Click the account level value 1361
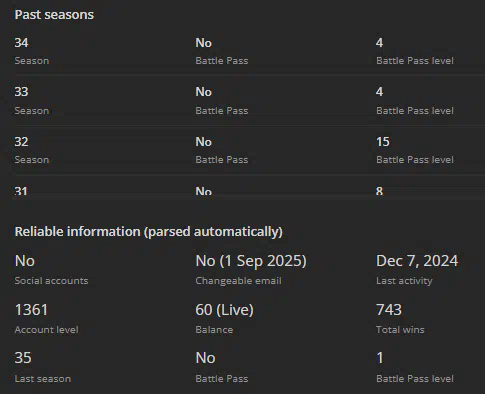Image resolution: width=485 pixels, height=394 pixels. 31,310
